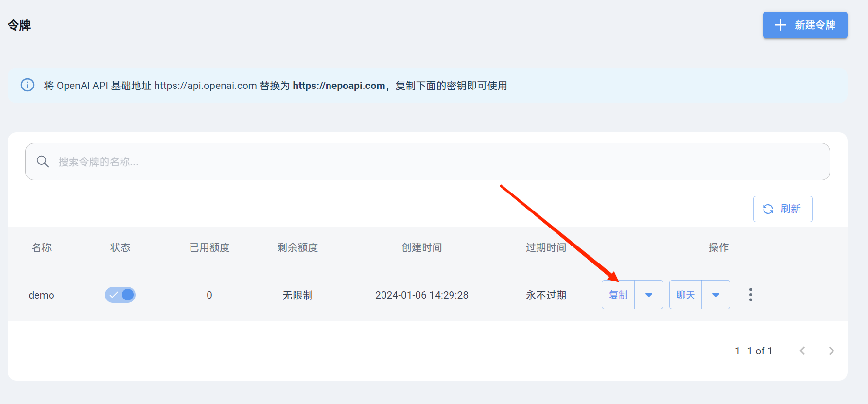Click the search magnifier icon

pos(43,161)
